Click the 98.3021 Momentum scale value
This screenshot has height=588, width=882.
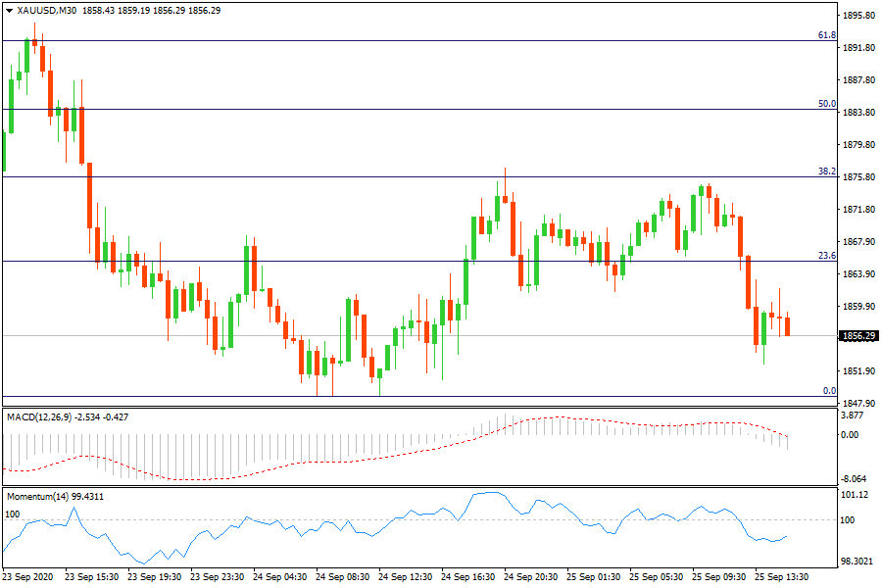tap(857, 563)
